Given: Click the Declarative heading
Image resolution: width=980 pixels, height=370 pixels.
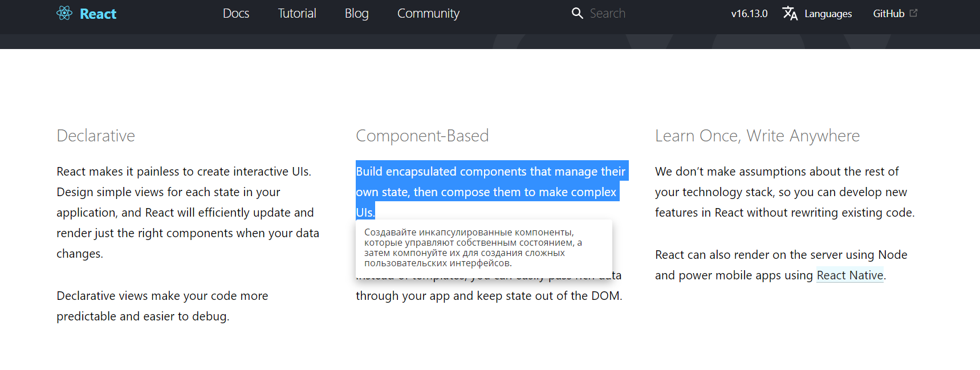Looking at the screenshot, I should (96, 136).
